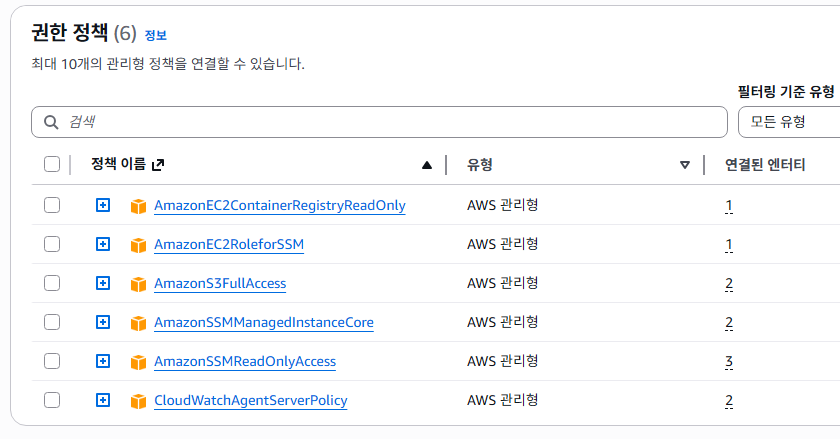Viewport: 840px width, 439px height.
Task: Click AWS 관리형 type in AmazonEC2RoleforSSM row
Action: click(502, 244)
